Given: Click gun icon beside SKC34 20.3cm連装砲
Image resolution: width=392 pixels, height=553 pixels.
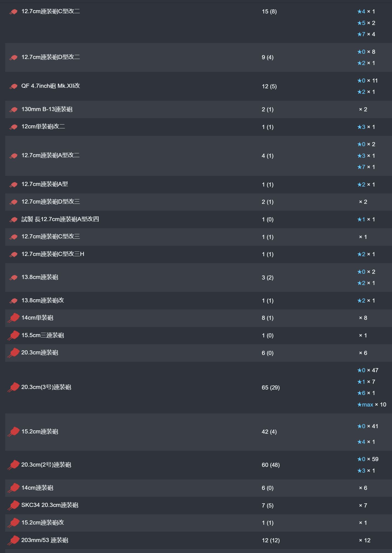Looking at the screenshot, I should (13, 505).
